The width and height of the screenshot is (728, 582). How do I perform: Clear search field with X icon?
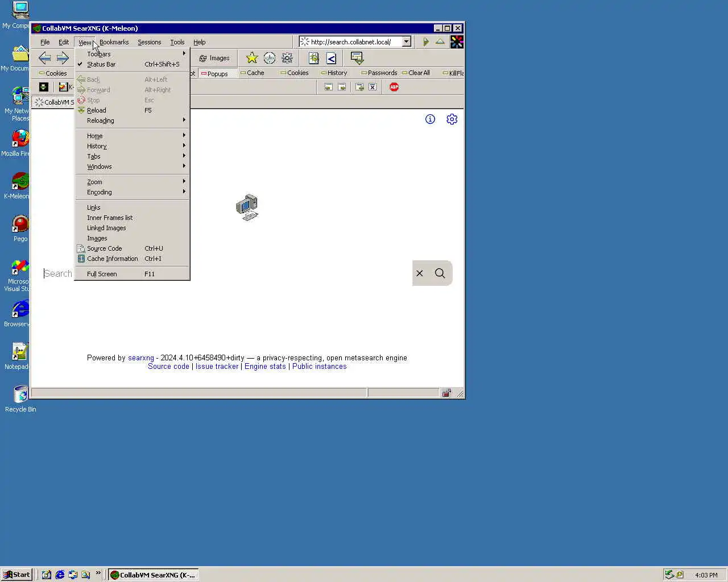[x=420, y=273]
